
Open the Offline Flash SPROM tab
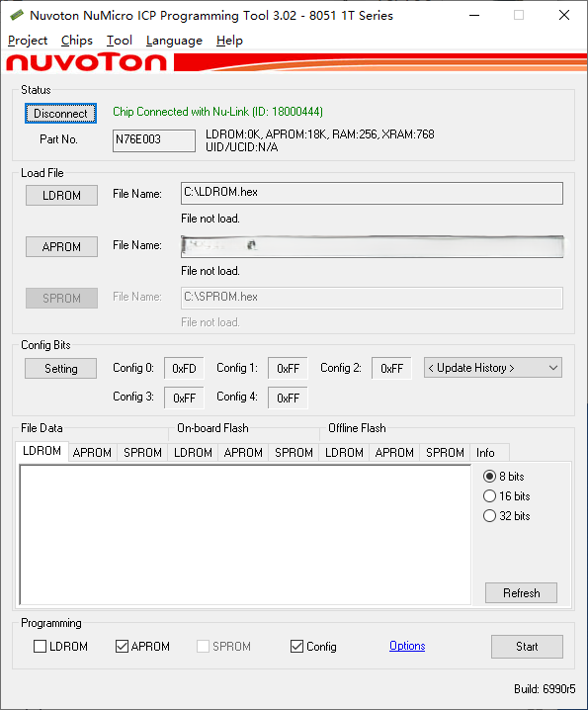445,453
